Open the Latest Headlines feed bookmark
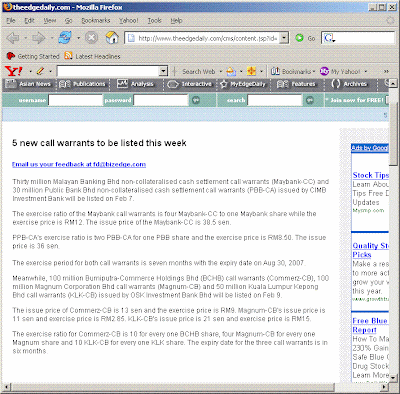Viewport: 400px width, 394px height. pos(92,56)
